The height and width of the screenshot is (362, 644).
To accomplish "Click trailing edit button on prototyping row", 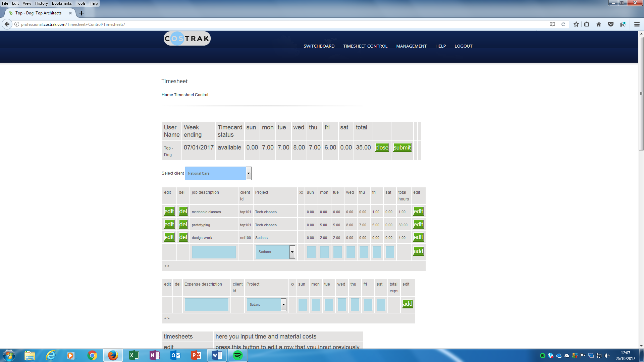I will (419, 224).
